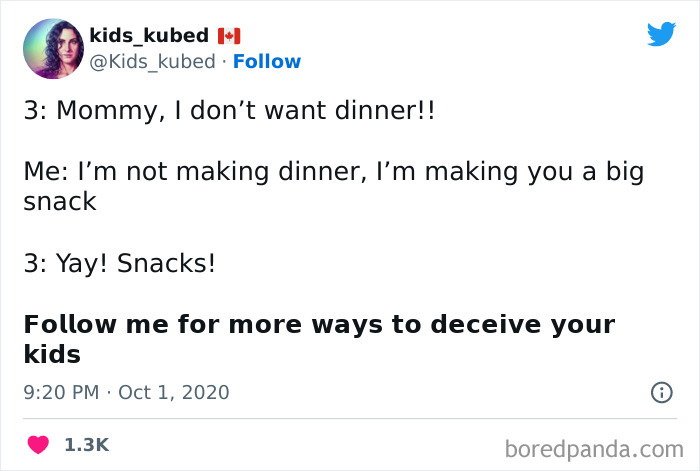Click the Canadian flag emoji beside the name
Image resolution: width=700 pixels, height=471 pixels.
pyautogui.click(x=228, y=36)
